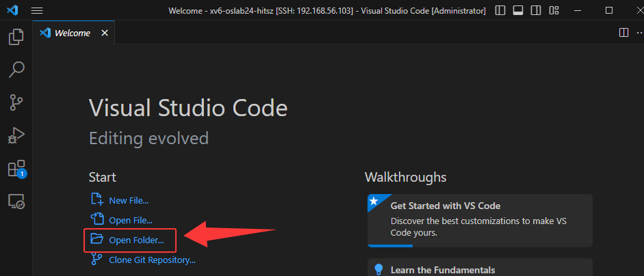Close the Welcome tab

pos(105,33)
